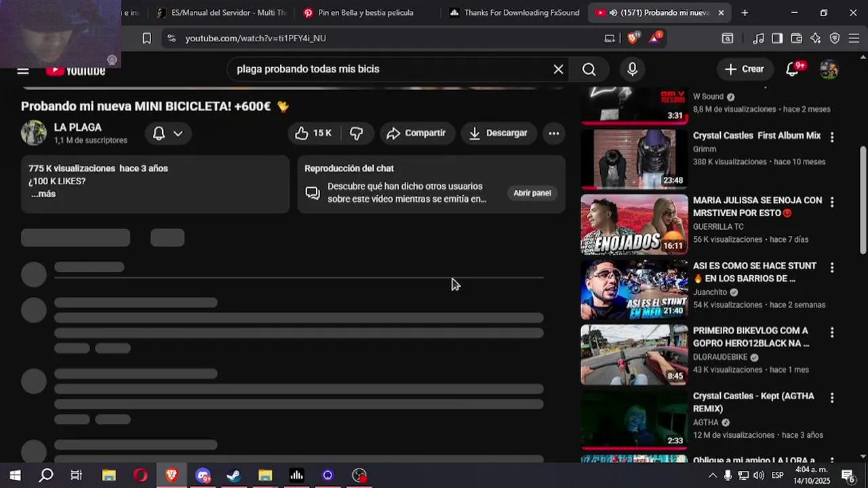The width and height of the screenshot is (868, 488).
Task: Open options for Crystal Castles First Album Mix
Action: [x=832, y=137]
